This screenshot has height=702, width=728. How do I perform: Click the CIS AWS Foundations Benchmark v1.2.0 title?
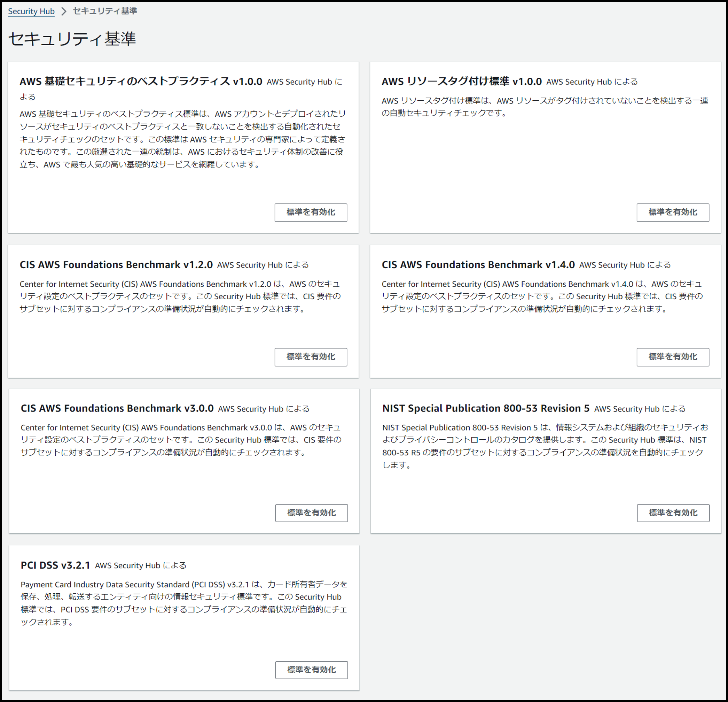[116, 264]
